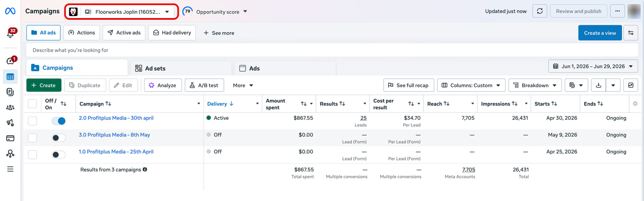Sort Reach column with arrows icon
The width and height of the screenshot is (644, 201).
[x=447, y=104]
